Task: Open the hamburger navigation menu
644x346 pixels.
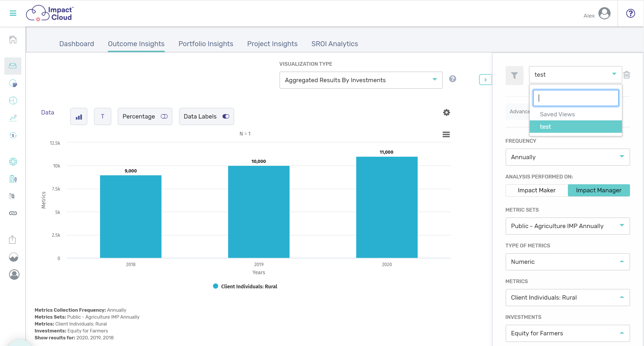Action: (x=13, y=13)
